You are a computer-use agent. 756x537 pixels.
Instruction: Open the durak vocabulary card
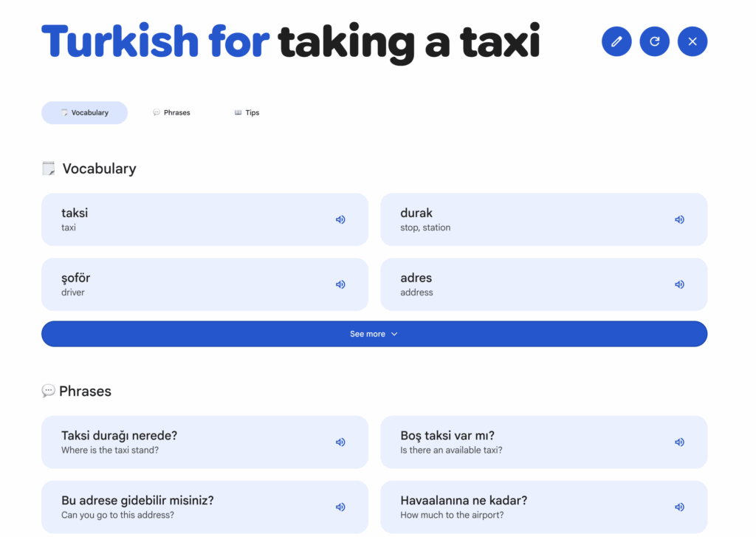(x=544, y=219)
